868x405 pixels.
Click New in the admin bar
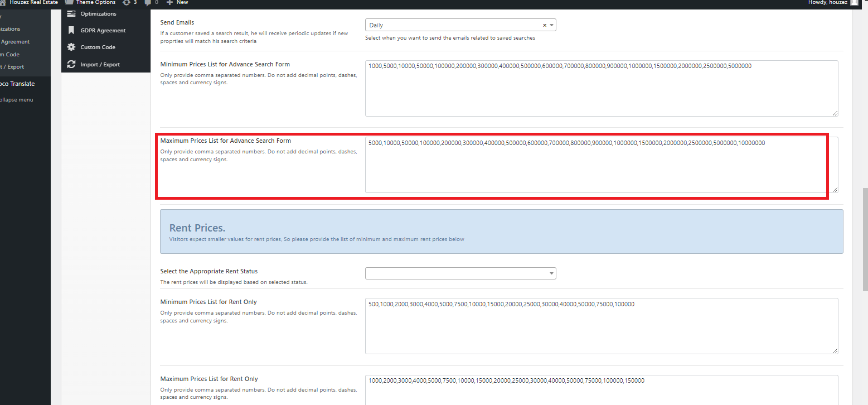click(182, 2)
